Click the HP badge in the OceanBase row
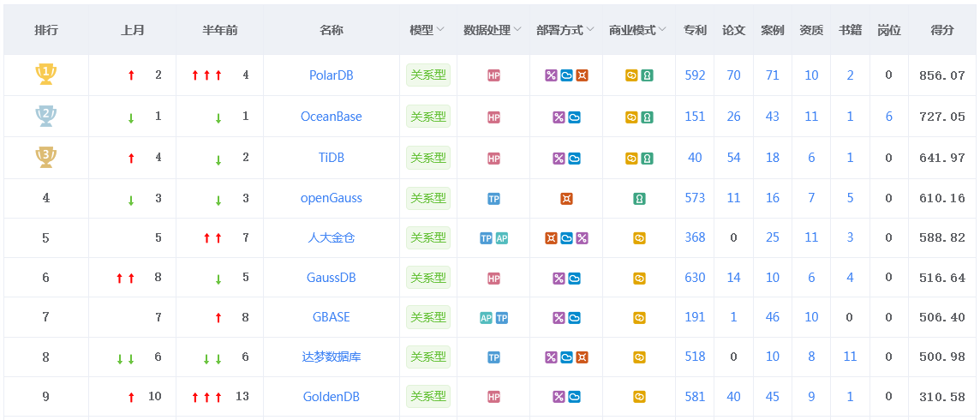This screenshot has width=980, height=420. coord(493,117)
